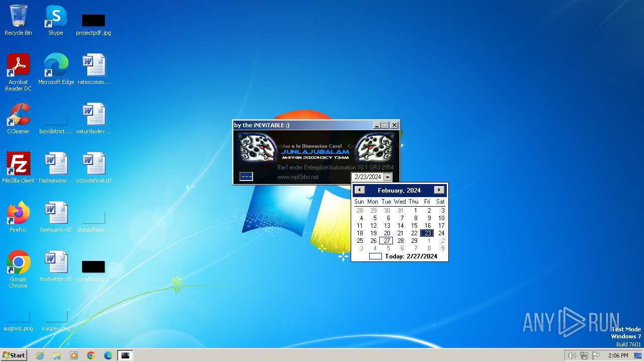Select schoolsfinal.rtf document icon
644x362 pixels.
94,168
